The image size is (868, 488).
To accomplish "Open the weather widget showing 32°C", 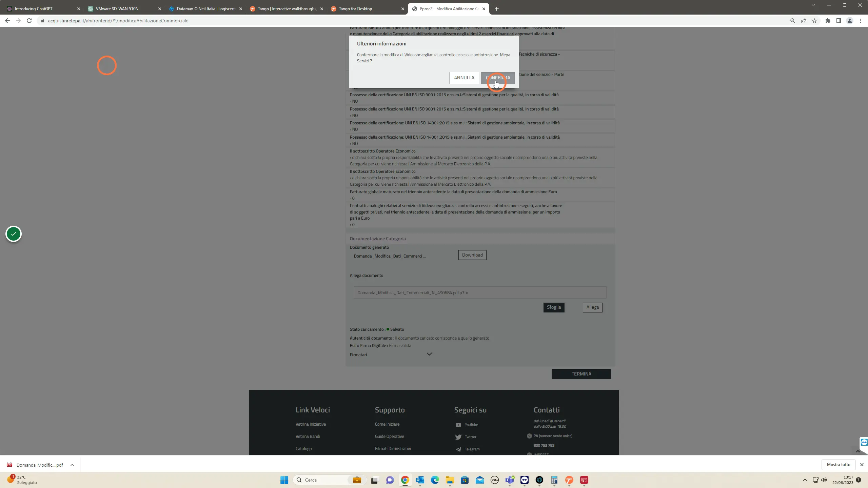I will pyautogui.click(x=22, y=480).
